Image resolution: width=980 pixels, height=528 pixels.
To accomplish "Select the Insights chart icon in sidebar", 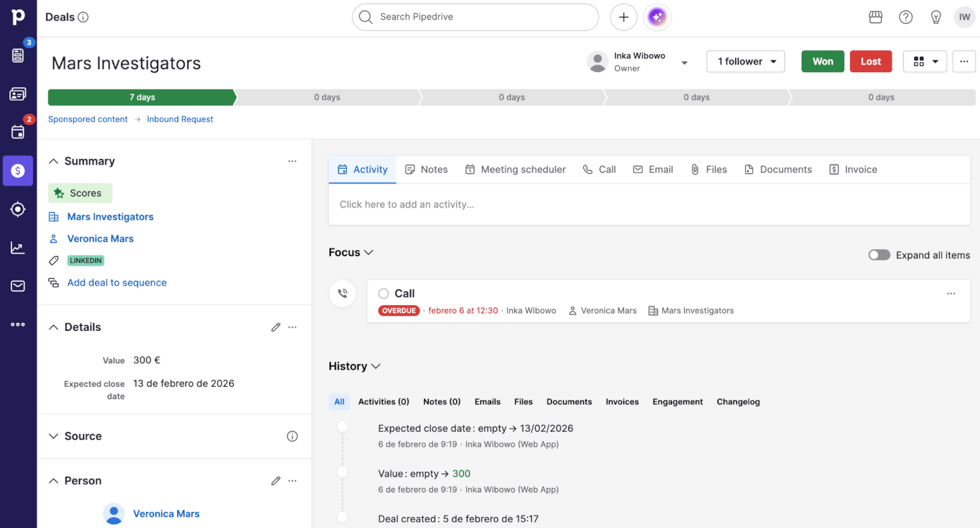I will 18,247.
